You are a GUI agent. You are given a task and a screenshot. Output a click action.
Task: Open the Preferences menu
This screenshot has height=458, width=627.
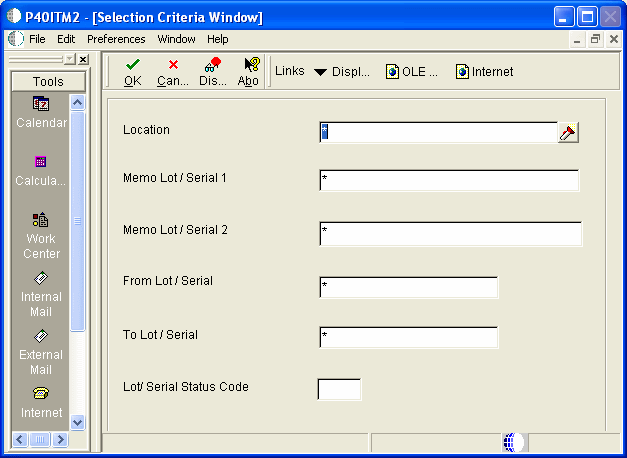[116, 39]
